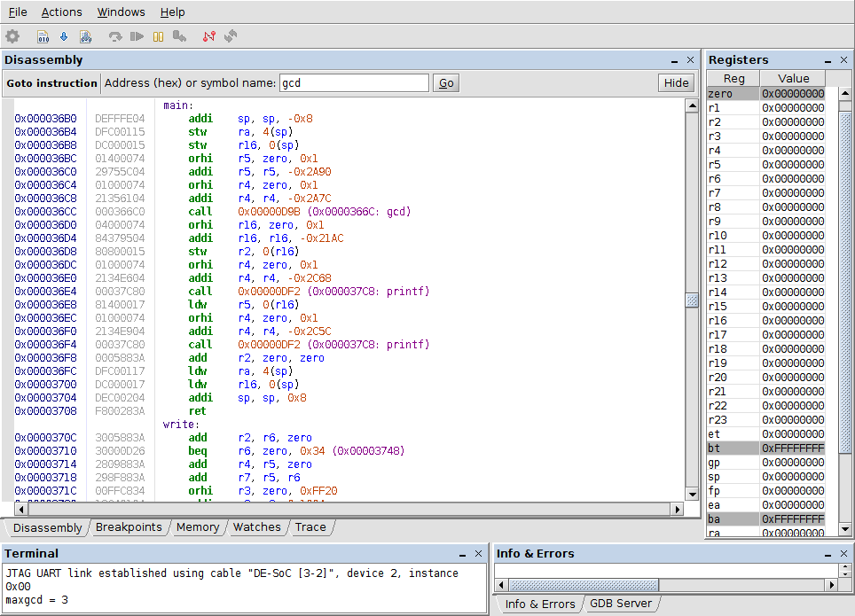Click address 0x000036E4 printf call line

349,291
